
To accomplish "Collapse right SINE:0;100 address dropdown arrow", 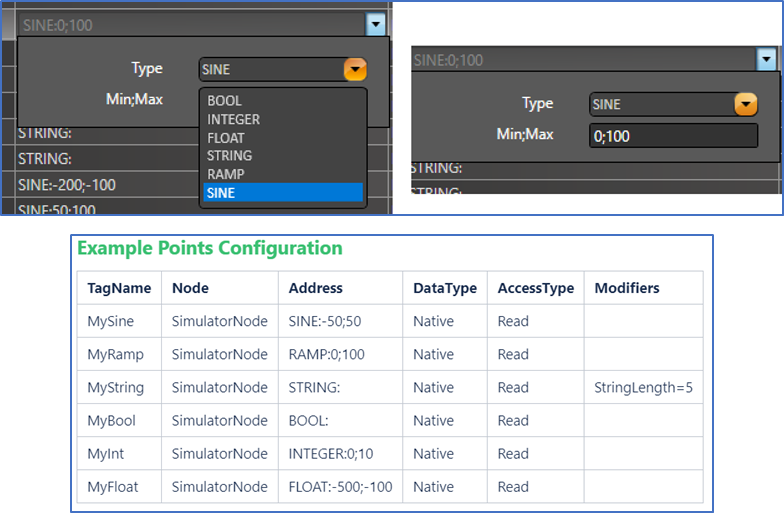I will click(x=766, y=60).
